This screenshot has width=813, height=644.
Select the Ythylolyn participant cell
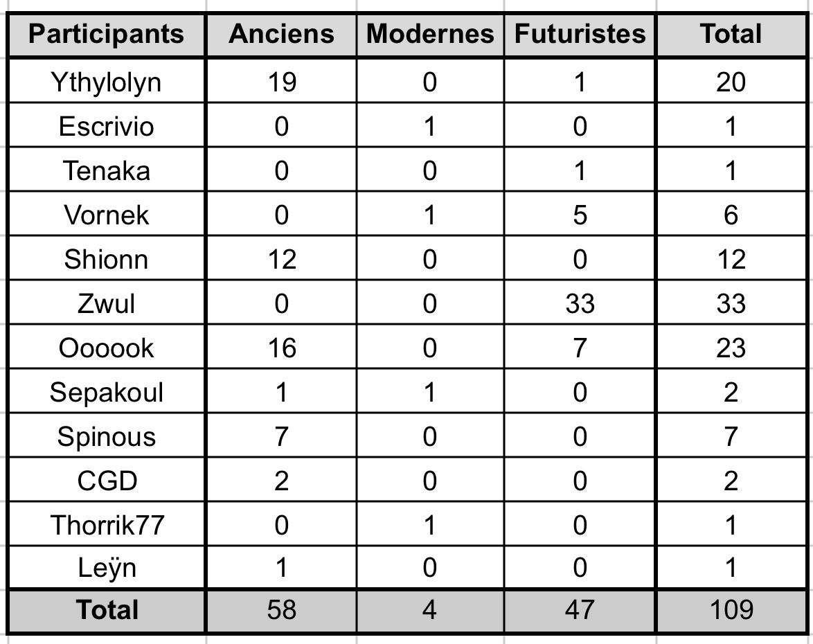click(107, 82)
